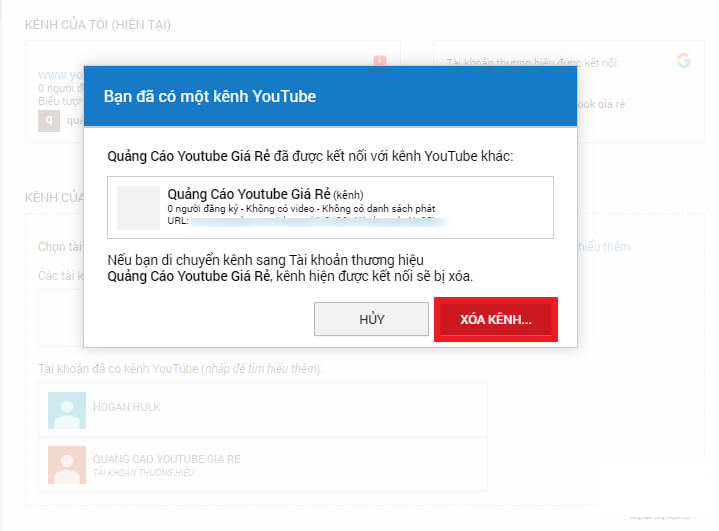Click the gray avatar on current channel card

49,121
